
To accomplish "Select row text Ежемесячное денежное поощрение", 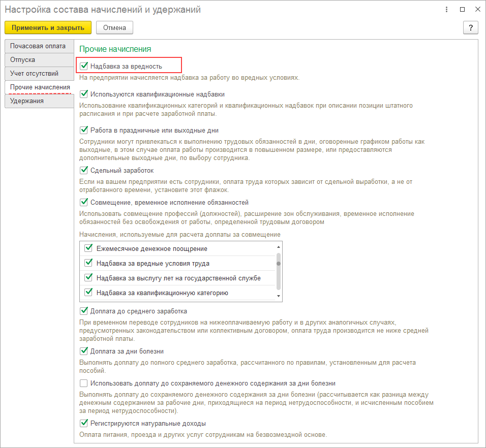I will pos(152,248).
